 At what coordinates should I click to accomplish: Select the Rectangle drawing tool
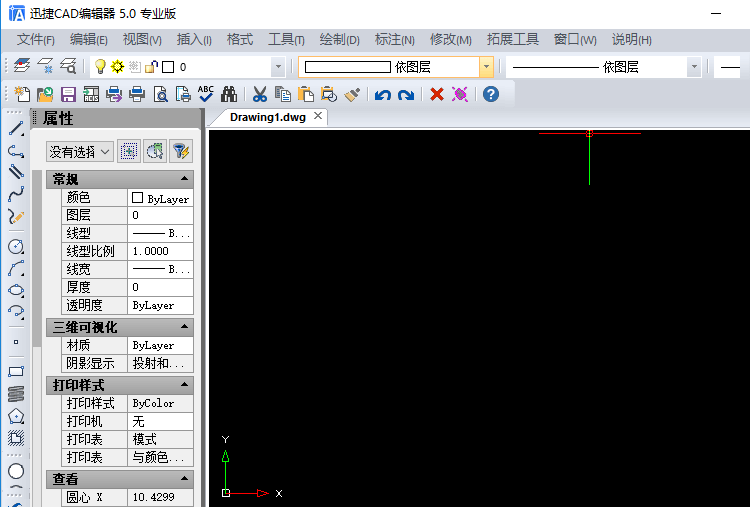coord(16,371)
